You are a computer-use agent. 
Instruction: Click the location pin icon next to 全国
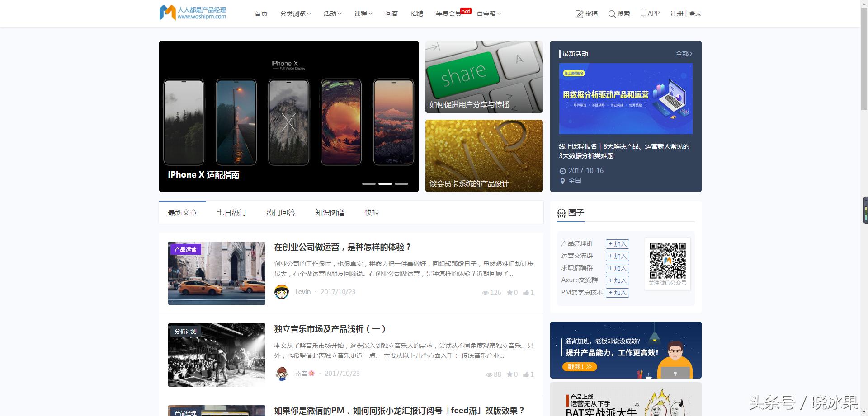[562, 181]
